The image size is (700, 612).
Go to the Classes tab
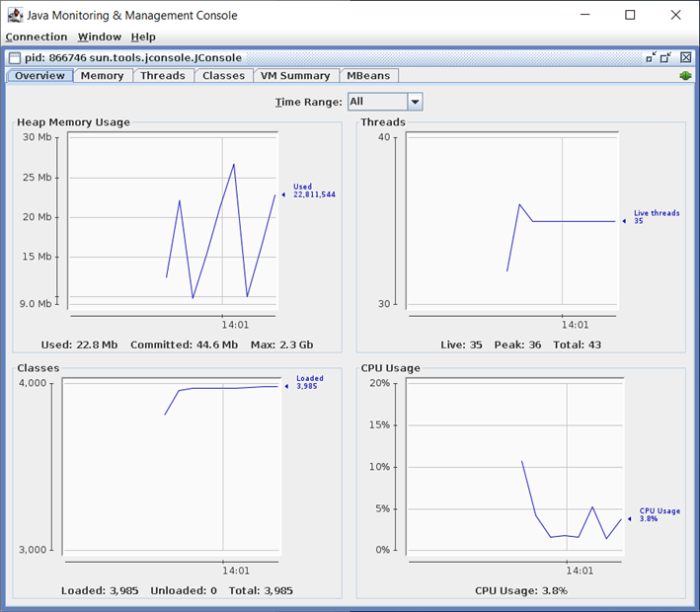click(x=223, y=76)
